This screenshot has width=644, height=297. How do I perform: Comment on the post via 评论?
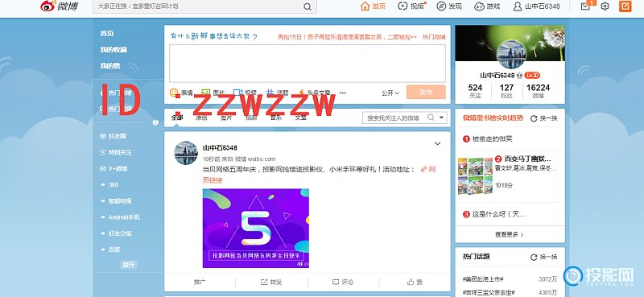343,283
